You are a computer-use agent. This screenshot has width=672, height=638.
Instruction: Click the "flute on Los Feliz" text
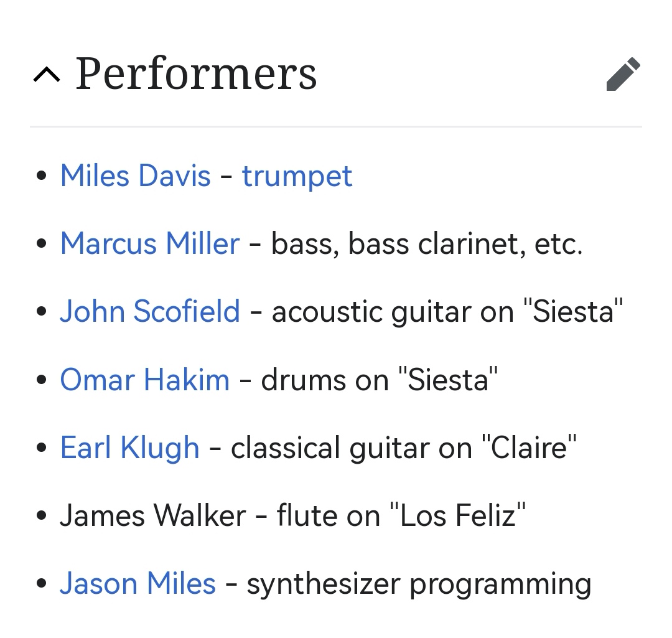click(401, 515)
